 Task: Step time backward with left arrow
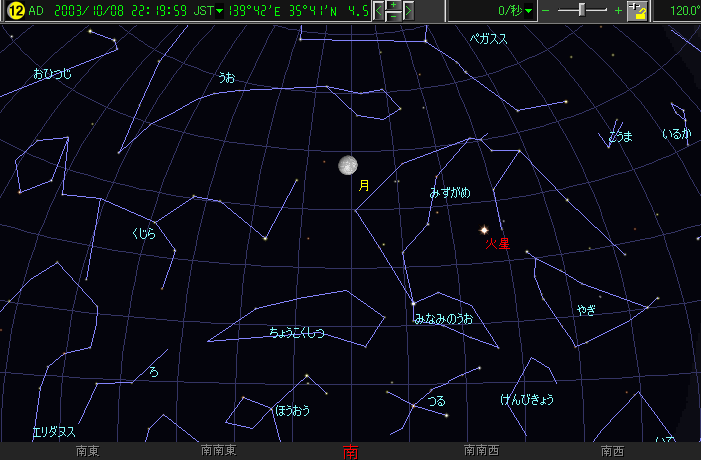[x=378, y=11]
